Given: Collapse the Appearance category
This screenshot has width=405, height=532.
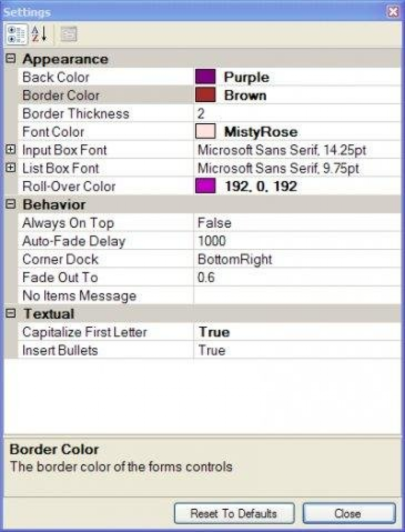Looking at the screenshot, I should coord(10,58).
